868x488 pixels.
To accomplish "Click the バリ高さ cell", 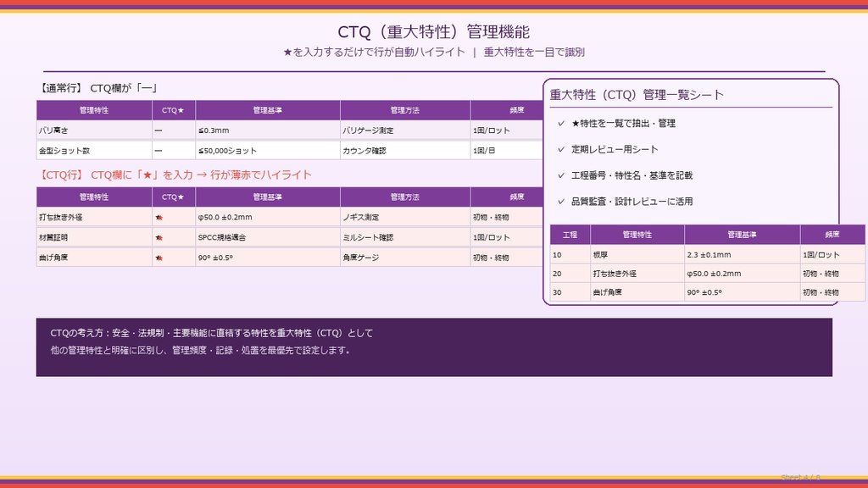I will 94,130.
